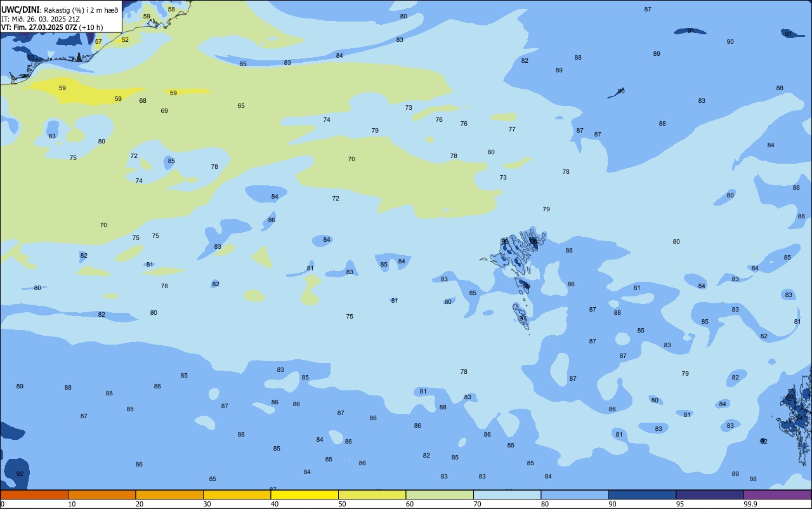
Task: Click the dark blue 90–95 legend swatch
Action: [x=642, y=494]
